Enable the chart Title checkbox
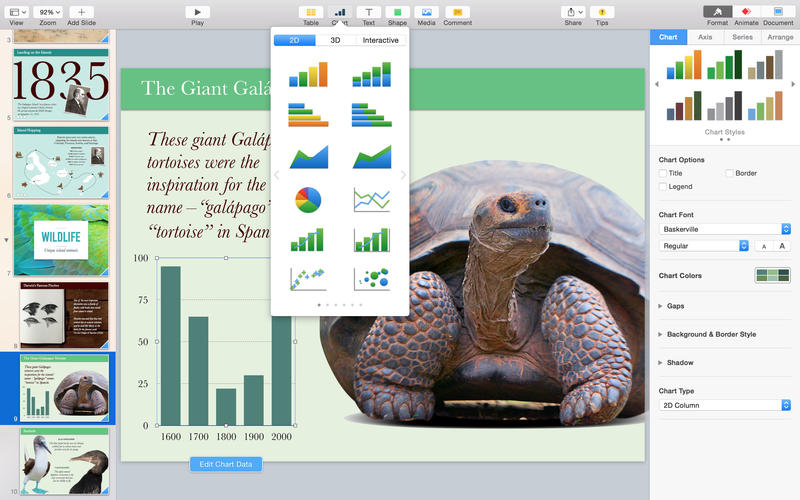Screen dimensions: 800x500 [663, 173]
